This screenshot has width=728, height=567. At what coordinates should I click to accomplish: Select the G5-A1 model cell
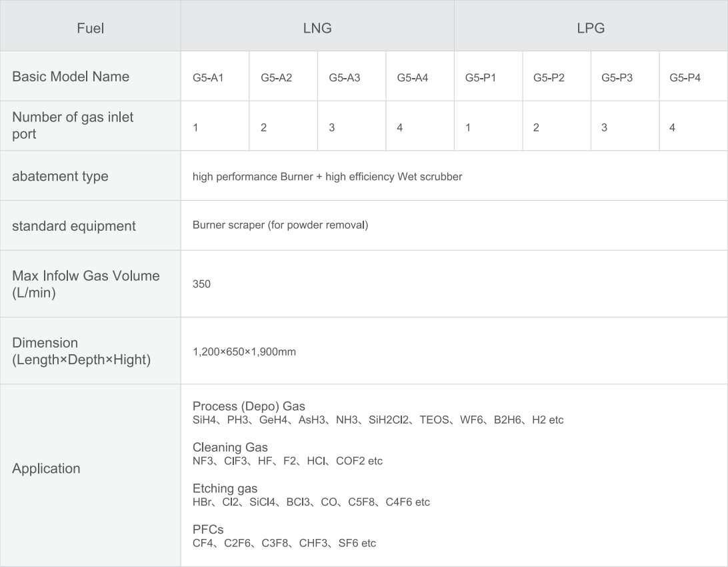click(215, 76)
